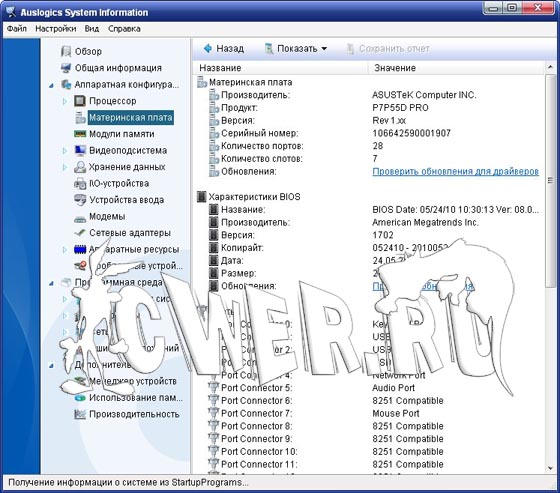Click the Аппаратные ресурсы icon

[80, 249]
